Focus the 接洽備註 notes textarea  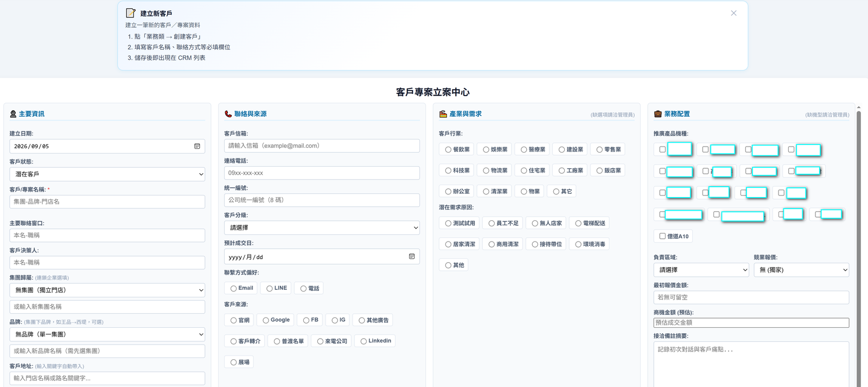[751, 364]
